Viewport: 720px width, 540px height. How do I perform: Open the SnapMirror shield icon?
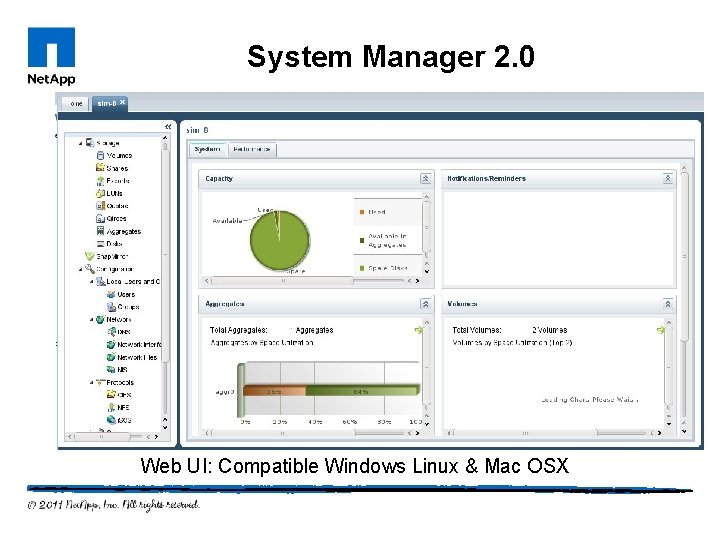(x=90, y=256)
